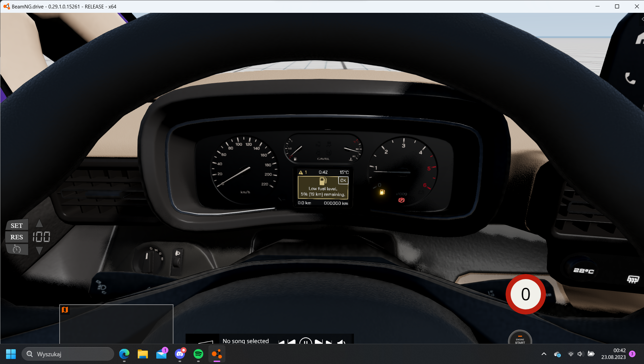644x364 pixels.
Task: Click the warning triangle icon on display
Action: (301, 172)
